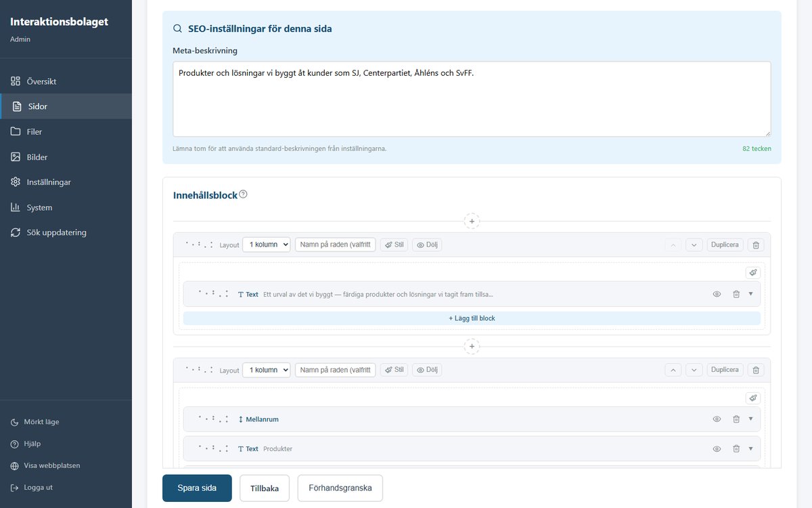812x508 pixels.
Task: Click the Interaktionsbolaget site title
Action: (x=59, y=22)
